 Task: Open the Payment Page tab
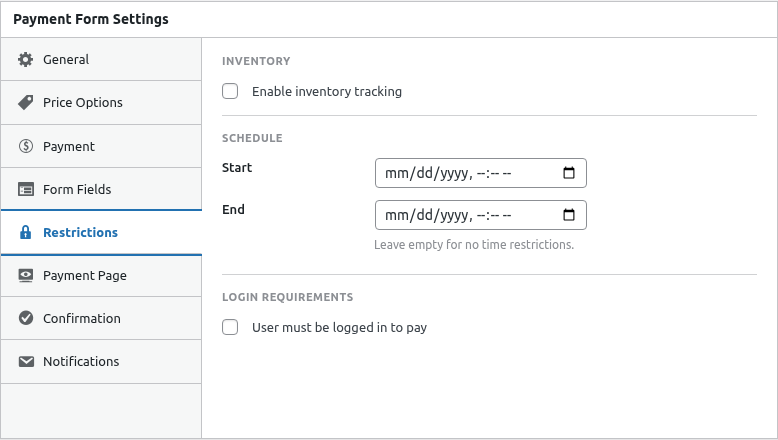tap(85, 276)
